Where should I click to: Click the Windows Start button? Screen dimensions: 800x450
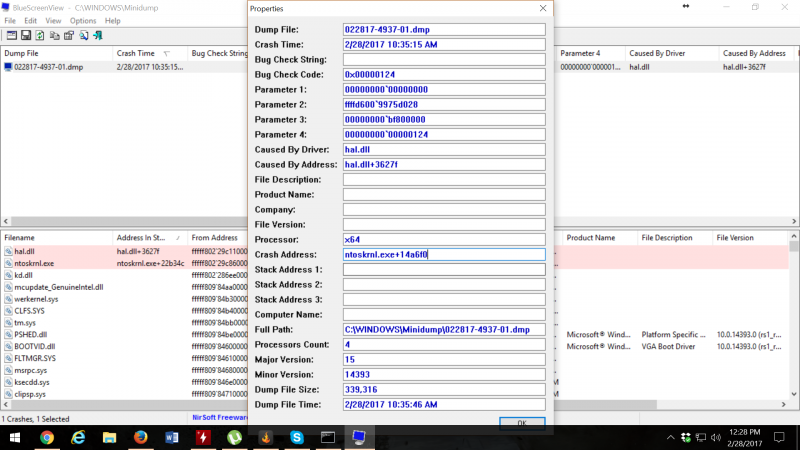pos(15,437)
